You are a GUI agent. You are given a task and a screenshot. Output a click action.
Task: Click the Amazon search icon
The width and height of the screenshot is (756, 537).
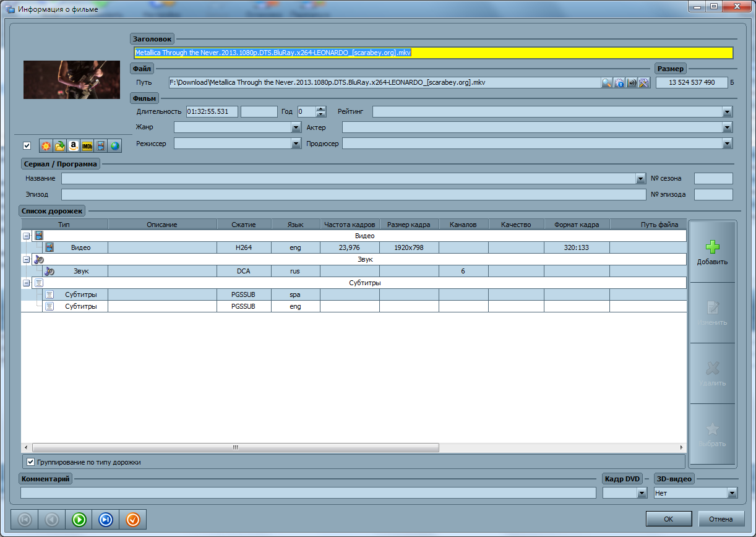point(74,146)
